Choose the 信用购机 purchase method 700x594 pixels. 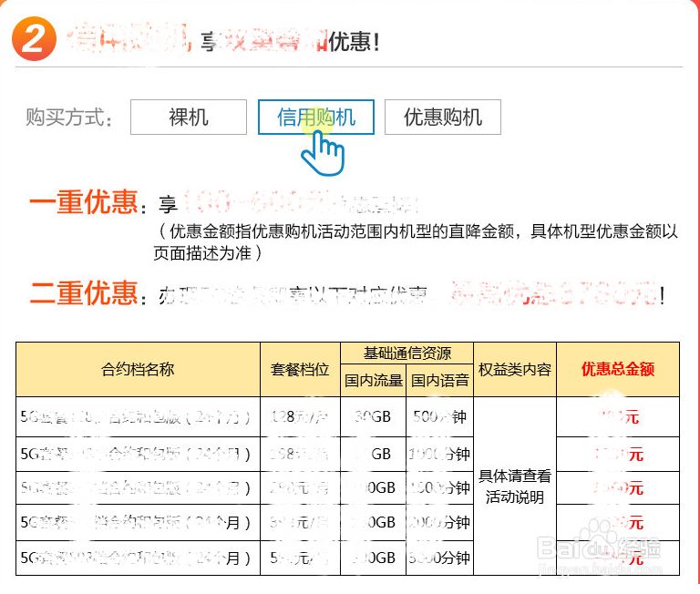316,118
